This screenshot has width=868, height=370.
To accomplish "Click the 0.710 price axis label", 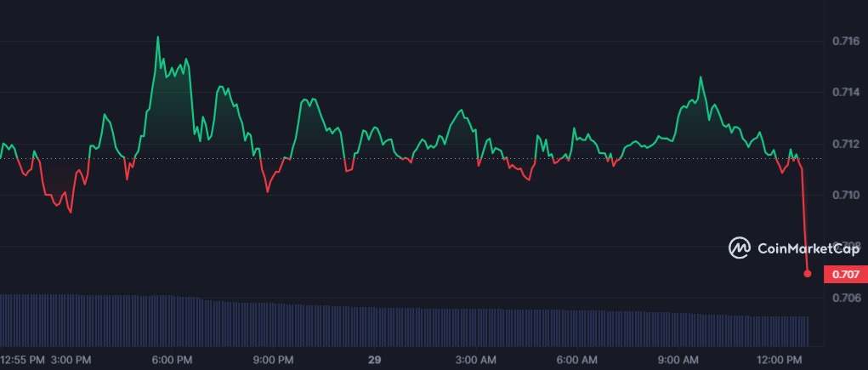I will pos(846,195).
